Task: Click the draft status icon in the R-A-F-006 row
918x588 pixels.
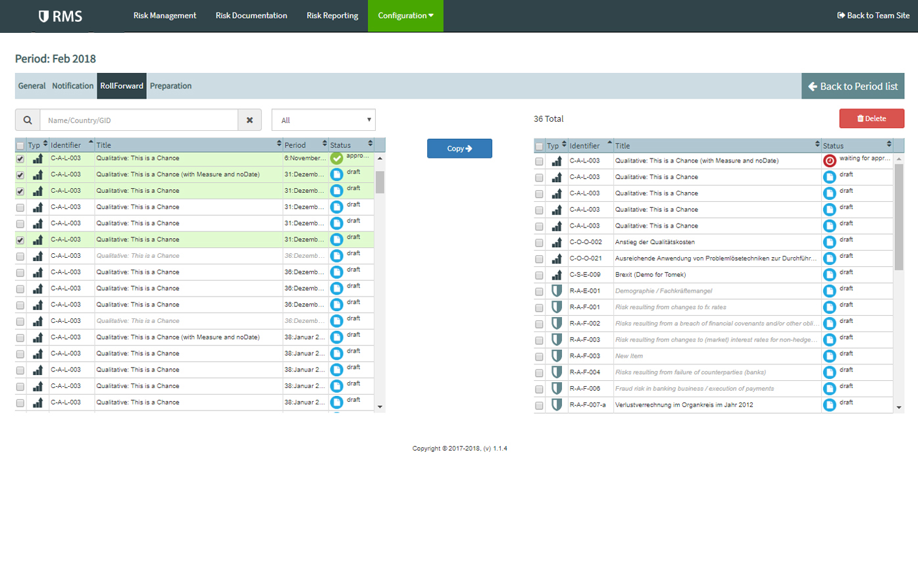Action: click(830, 389)
